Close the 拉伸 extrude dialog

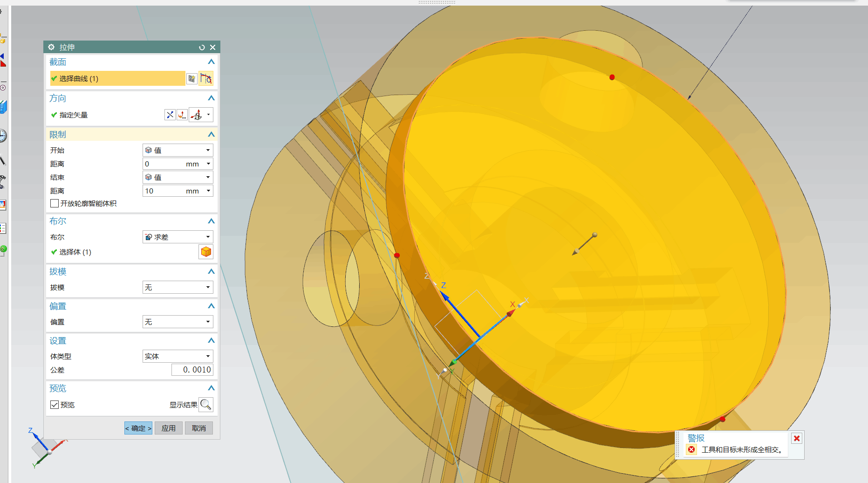(x=212, y=48)
